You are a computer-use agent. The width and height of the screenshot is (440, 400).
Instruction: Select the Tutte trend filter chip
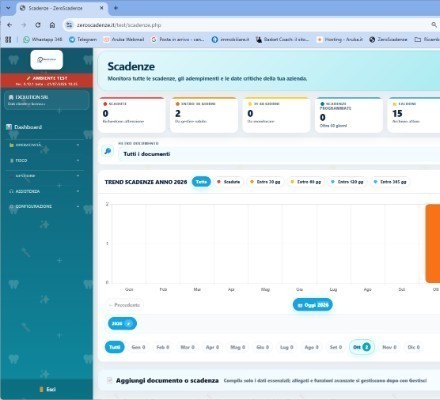pos(201,182)
